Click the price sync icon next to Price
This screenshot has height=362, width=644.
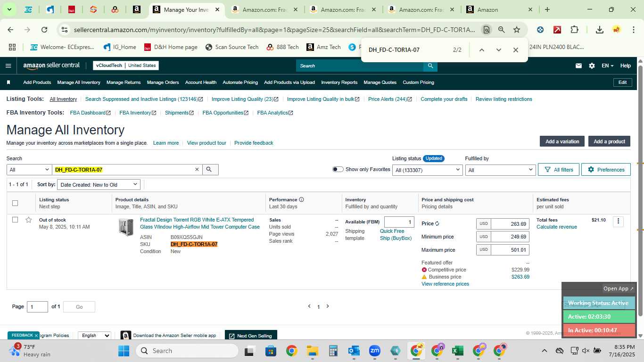[x=437, y=224]
